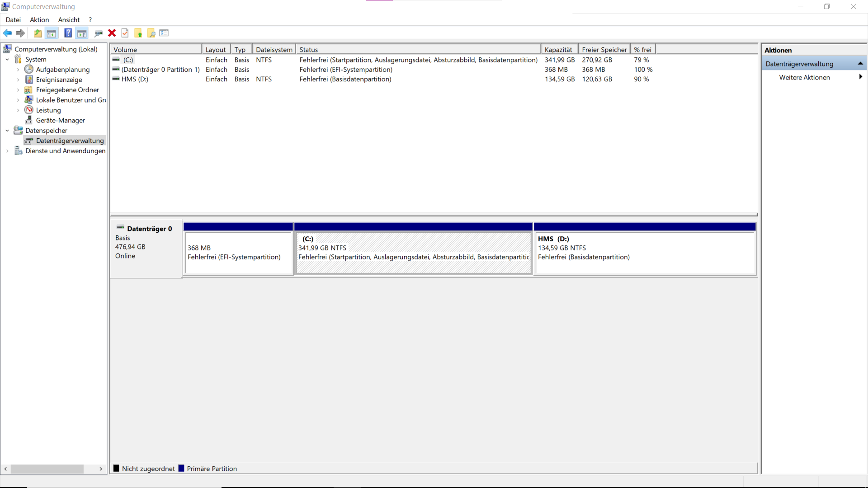The height and width of the screenshot is (488, 868).
Task: Select the HMS (D:) partition block
Action: 645,253
